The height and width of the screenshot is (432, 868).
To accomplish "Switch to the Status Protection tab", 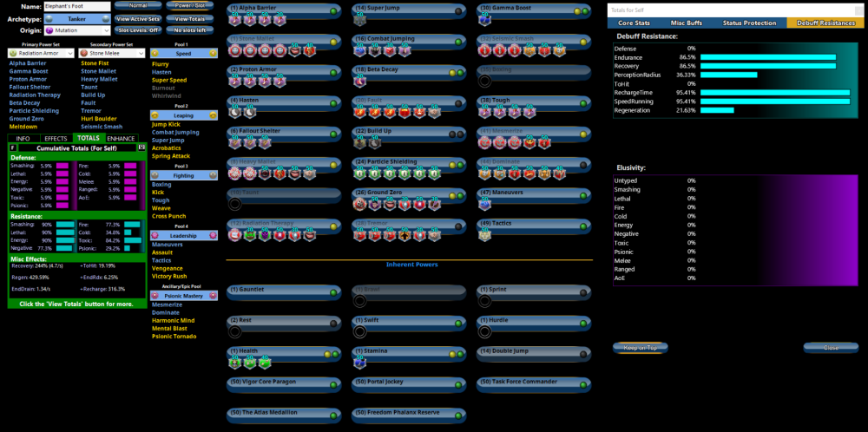I will pyautogui.click(x=755, y=23).
